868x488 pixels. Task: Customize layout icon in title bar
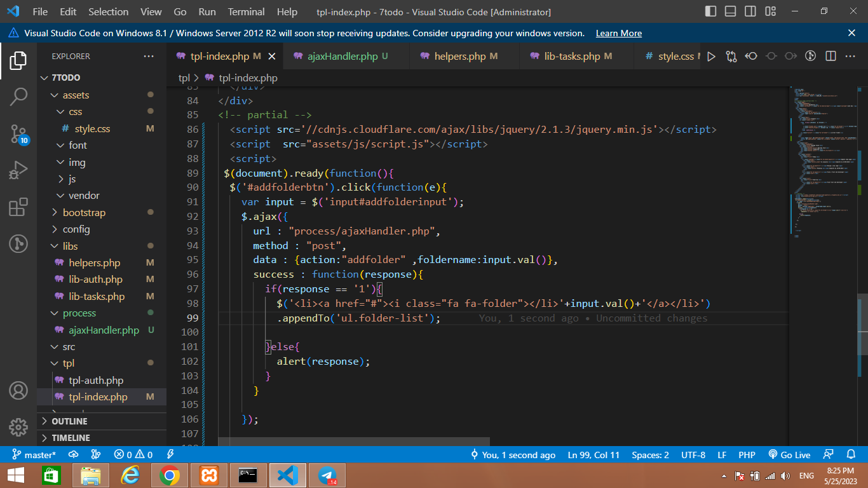point(771,11)
